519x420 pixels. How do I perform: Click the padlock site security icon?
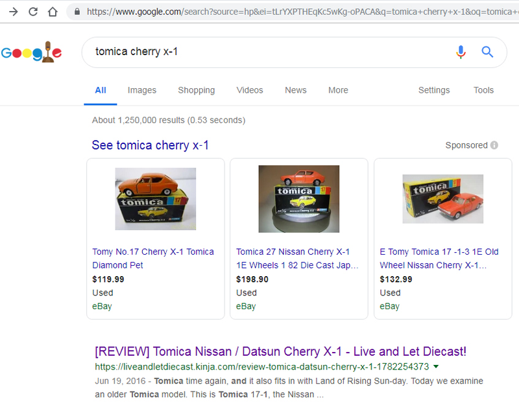(77, 12)
